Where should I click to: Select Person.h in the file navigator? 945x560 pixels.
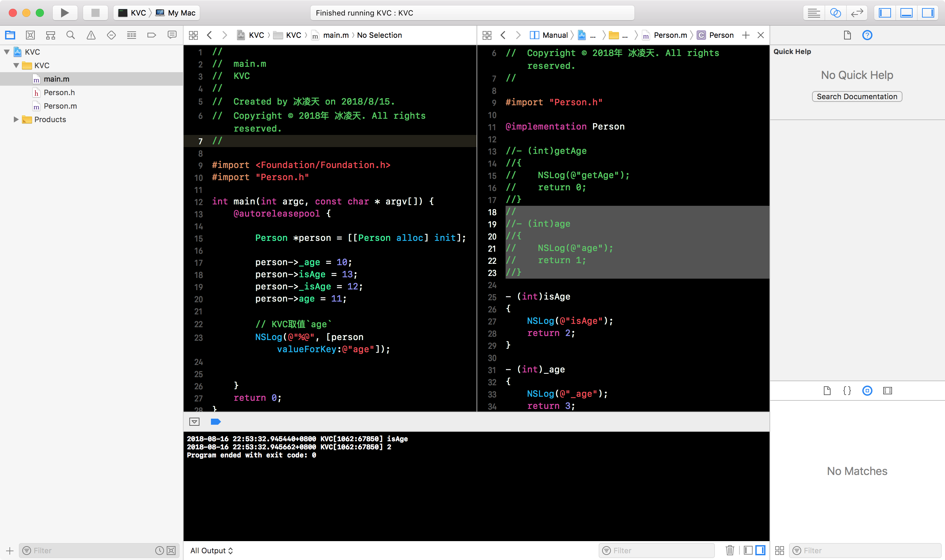coord(59,92)
